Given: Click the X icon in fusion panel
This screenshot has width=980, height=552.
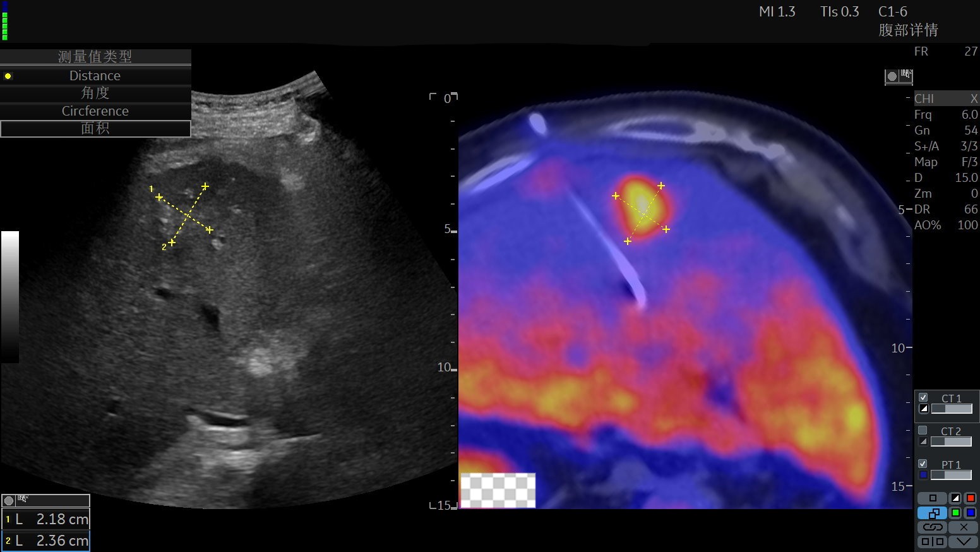Looking at the screenshot, I should tap(963, 527).
